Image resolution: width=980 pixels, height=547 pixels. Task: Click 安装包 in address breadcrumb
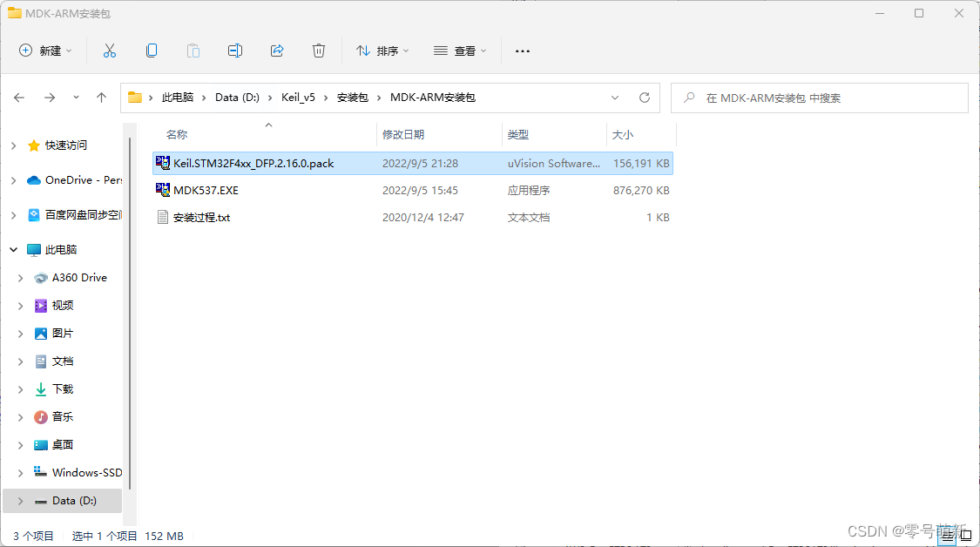[353, 98]
